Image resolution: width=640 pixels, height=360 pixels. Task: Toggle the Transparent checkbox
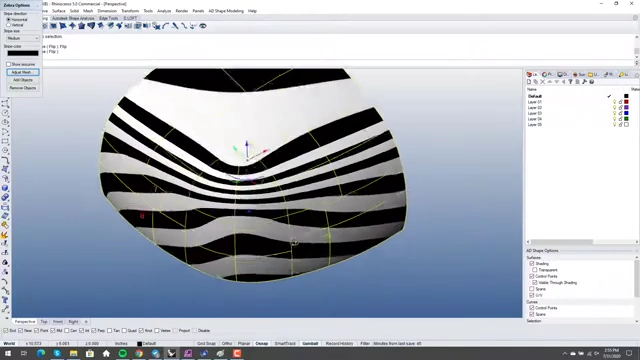click(x=535, y=270)
